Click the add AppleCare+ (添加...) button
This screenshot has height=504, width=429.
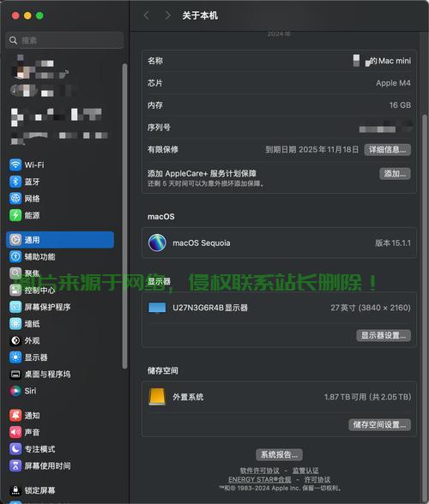point(395,173)
